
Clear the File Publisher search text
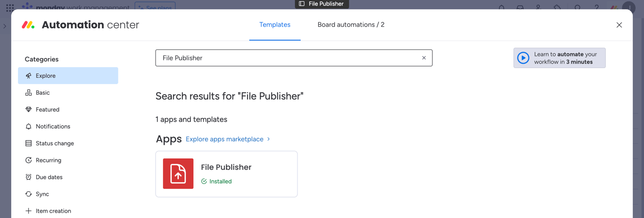(x=424, y=58)
